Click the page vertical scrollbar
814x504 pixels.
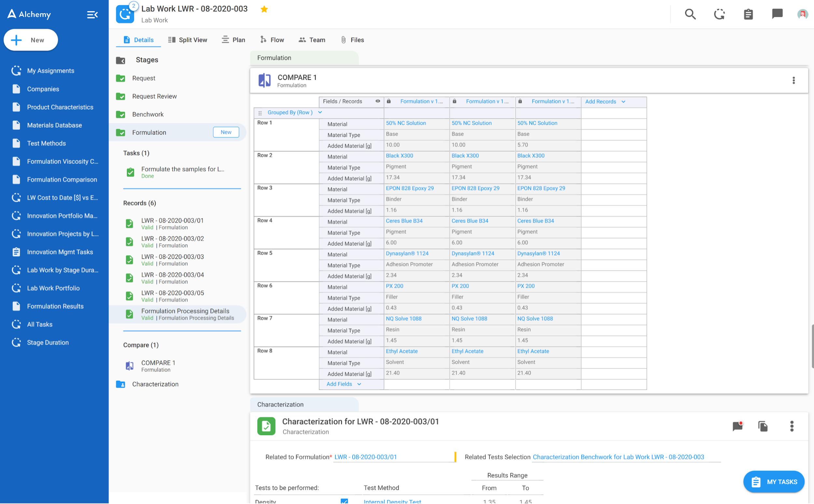click(x=812, y=346)
